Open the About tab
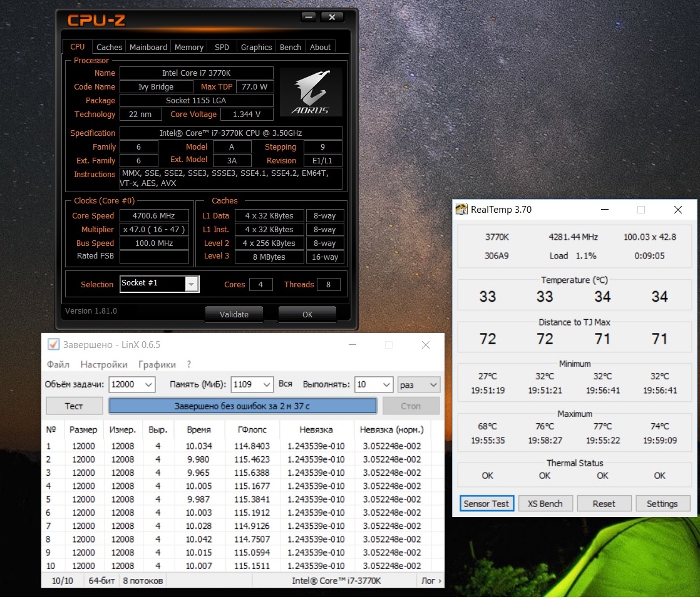The width and height of the screenshot is (700, 599). [x=320, y=48]
